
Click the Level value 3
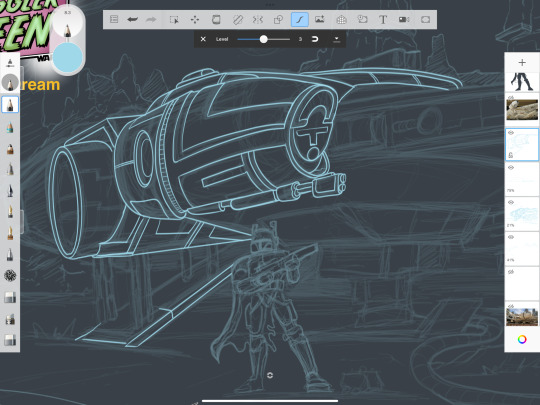[x=300, y=39]
